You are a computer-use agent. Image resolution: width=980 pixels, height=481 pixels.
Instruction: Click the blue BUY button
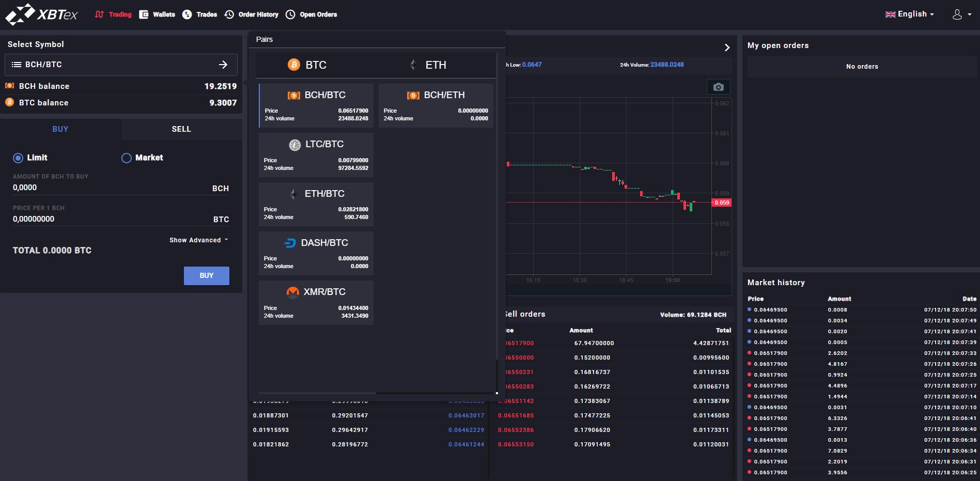click(x=207, y=276)
